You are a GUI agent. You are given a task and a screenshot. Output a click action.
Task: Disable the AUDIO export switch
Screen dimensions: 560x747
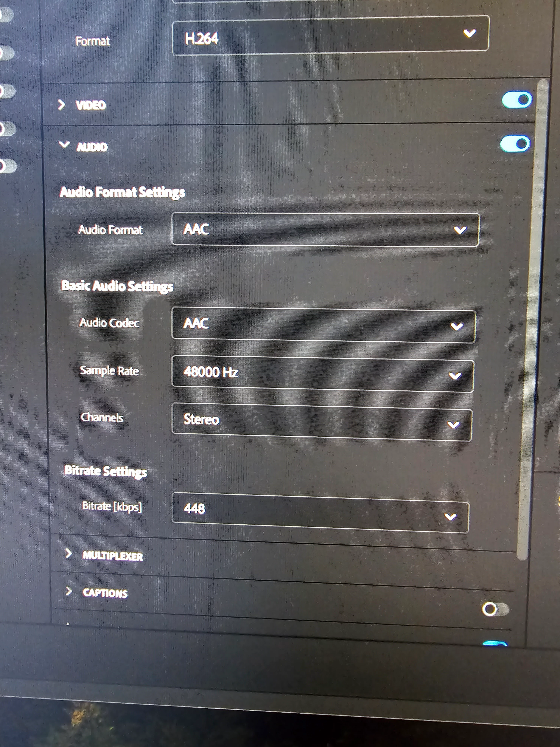pos(515,144)
